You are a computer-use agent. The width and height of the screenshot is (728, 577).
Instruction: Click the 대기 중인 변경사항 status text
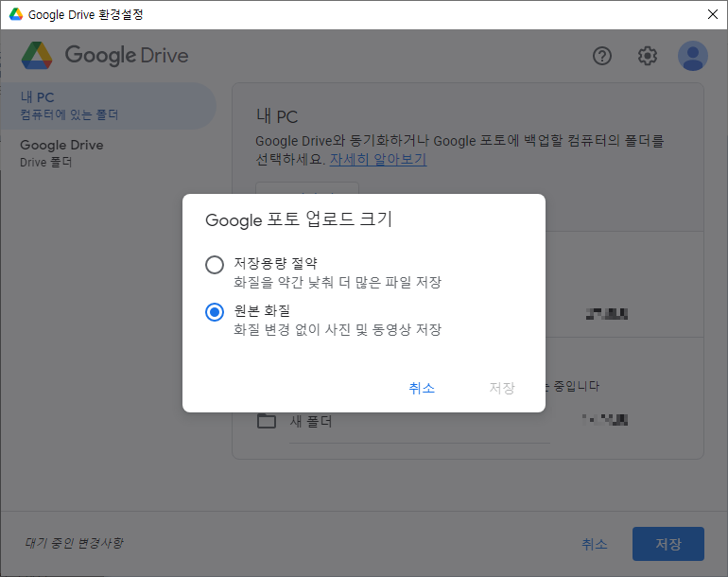click(75, 543)
